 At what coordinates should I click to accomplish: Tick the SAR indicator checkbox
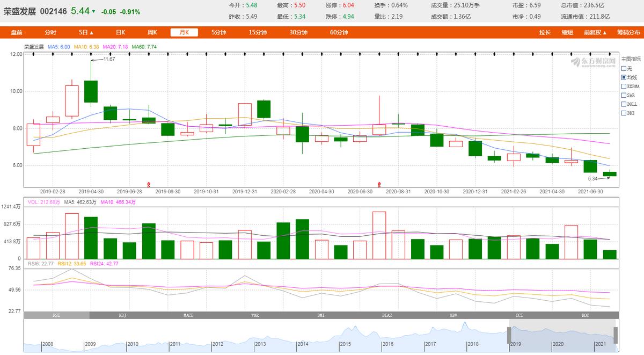(624, 95)
